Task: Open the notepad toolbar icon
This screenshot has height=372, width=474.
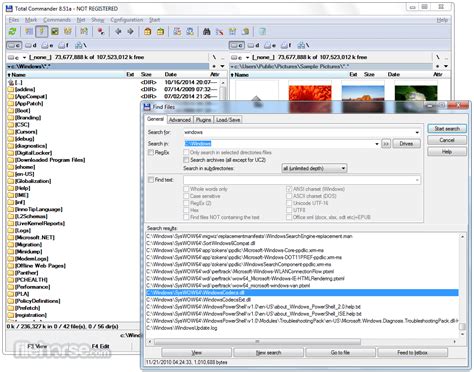Action: [262, 32]
